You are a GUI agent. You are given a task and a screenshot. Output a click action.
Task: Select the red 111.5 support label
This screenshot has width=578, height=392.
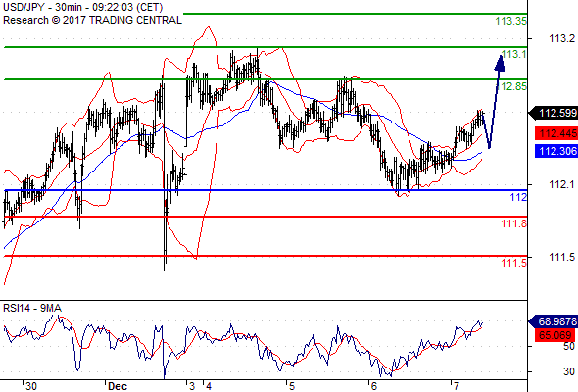point(514,263)
